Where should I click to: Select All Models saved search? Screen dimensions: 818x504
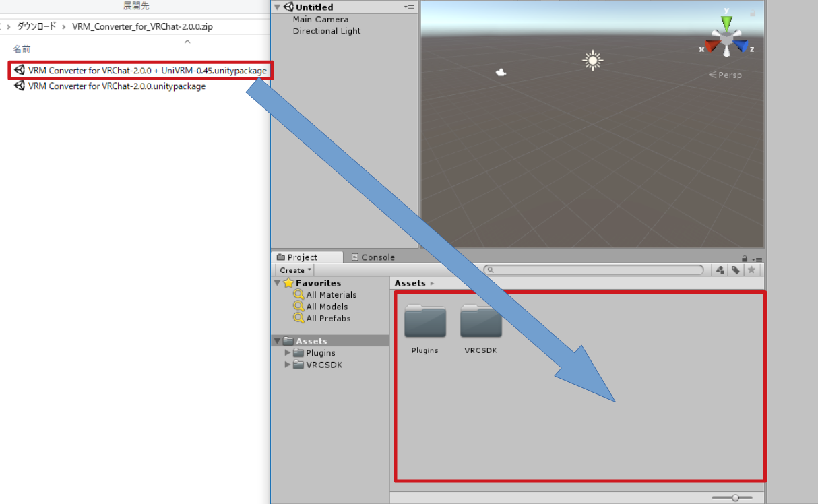click(x=320, y=307)
